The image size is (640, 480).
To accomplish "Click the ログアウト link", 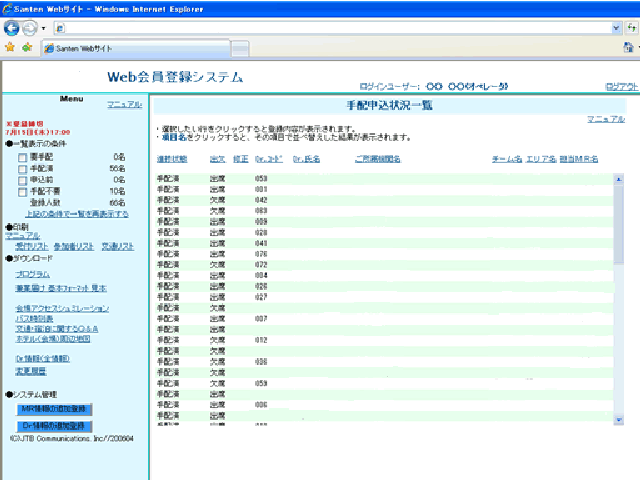I will point(621,87).
